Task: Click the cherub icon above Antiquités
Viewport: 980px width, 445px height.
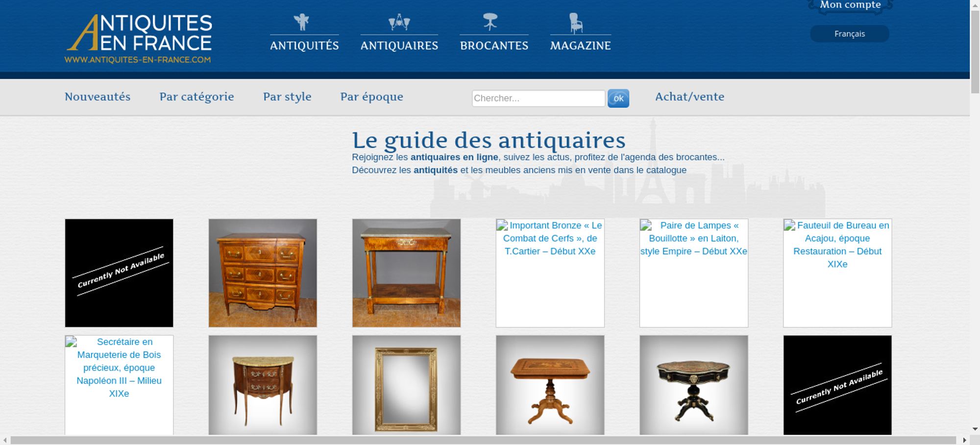Action: pyautogui.click(x=302, y=22)
